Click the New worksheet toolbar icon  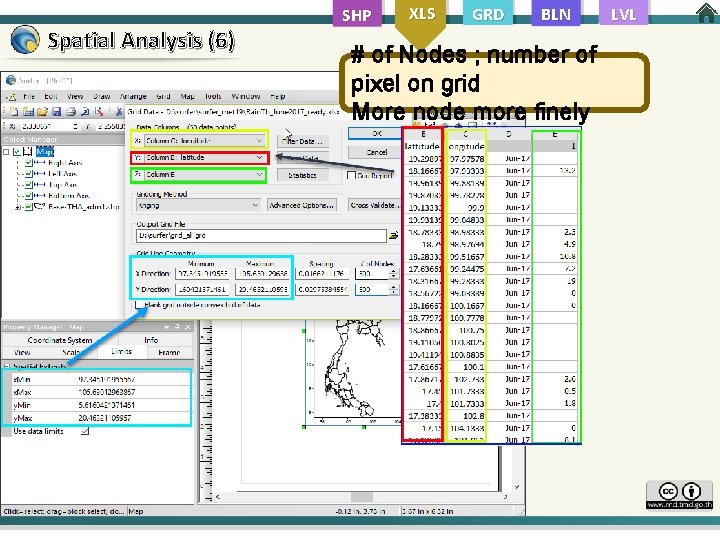[x=28, y=111]
